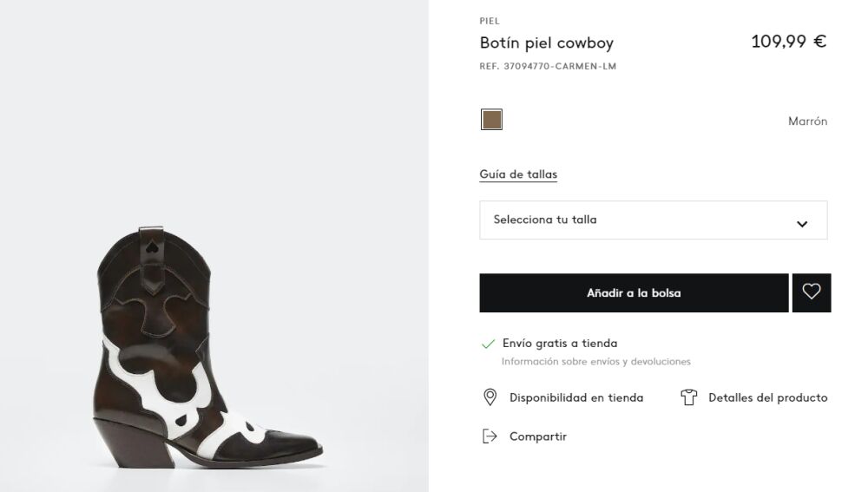Open Información sobre envíos y devoluciones
868x492 pixels.
[595, 362]
